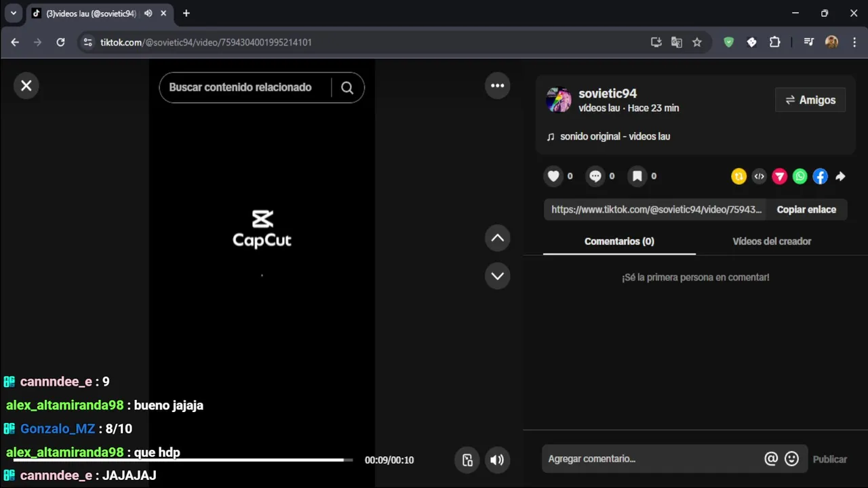Bookmark this page with star icon

click(696, 42)
